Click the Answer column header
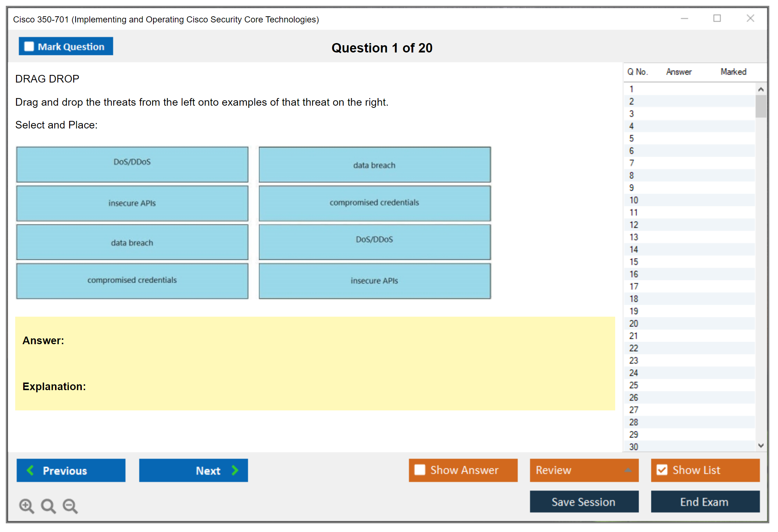The image size is (778, 532). (x=678, y=72)
